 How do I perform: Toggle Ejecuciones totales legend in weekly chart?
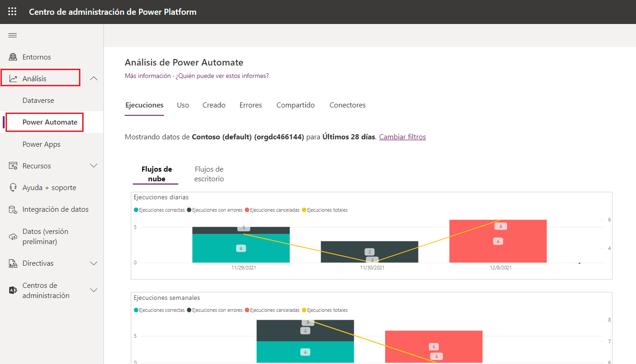click(x=324, y=310)
